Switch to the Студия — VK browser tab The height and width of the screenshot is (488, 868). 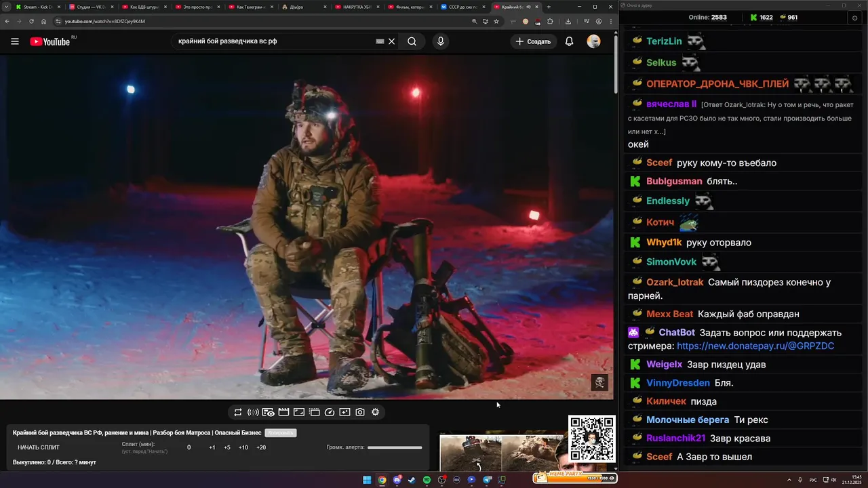pyautogui.click(x=92, y=7)
